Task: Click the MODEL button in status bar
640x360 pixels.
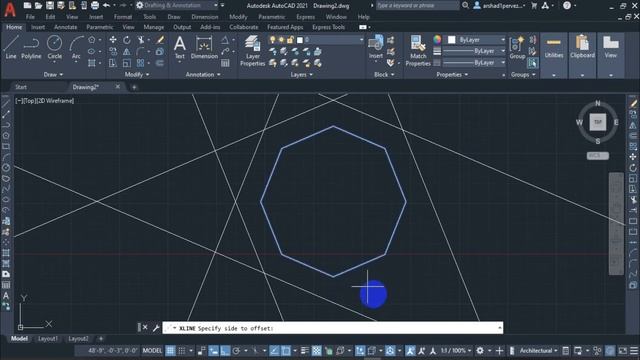Action: tap(152, 351)
